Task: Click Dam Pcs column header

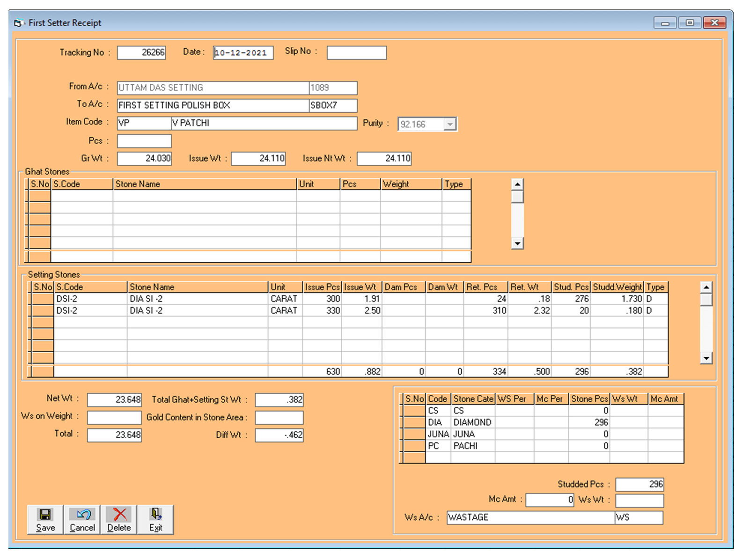Action: coord(404,287)
